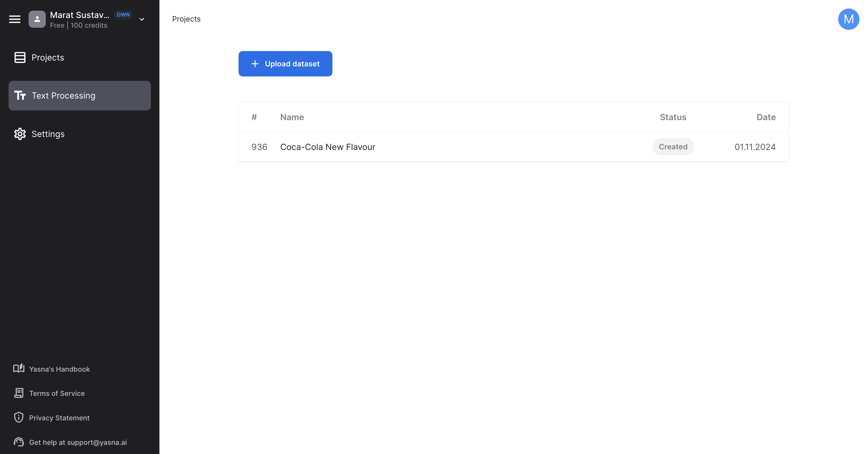This screenshot has width=868, height=454.
Task: Click the Yasna's Handbook book icon
Action: pyautogui.click(x=19, y=368)
